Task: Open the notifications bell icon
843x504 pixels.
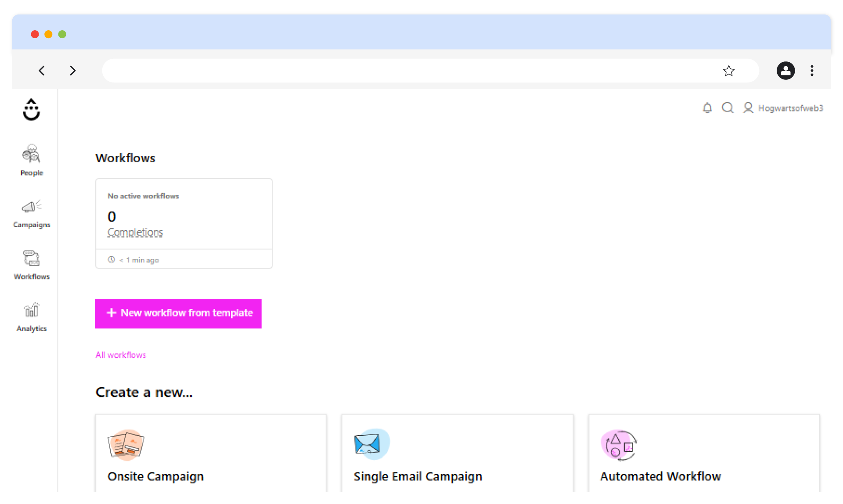Action: coord(707,108)
